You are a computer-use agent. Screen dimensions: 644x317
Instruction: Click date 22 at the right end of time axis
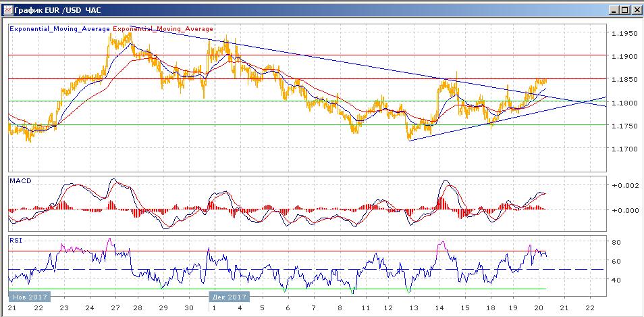click(590, 308)
